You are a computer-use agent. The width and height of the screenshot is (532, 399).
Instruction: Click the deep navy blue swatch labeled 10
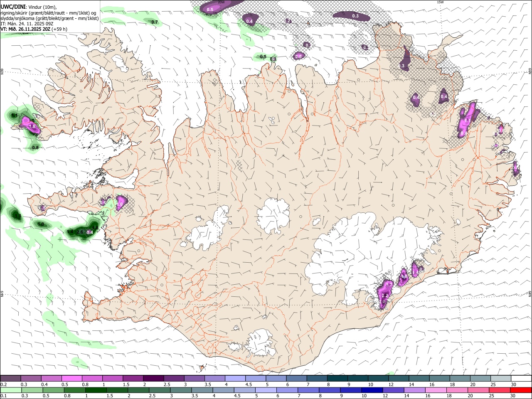(x=372, y=390)
